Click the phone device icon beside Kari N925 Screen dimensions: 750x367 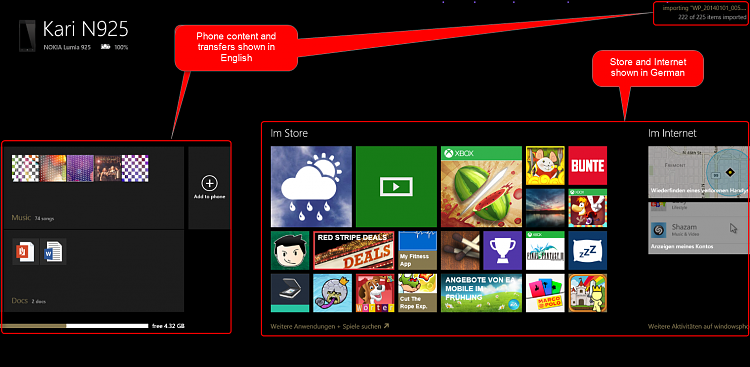[x=27, y=36]
